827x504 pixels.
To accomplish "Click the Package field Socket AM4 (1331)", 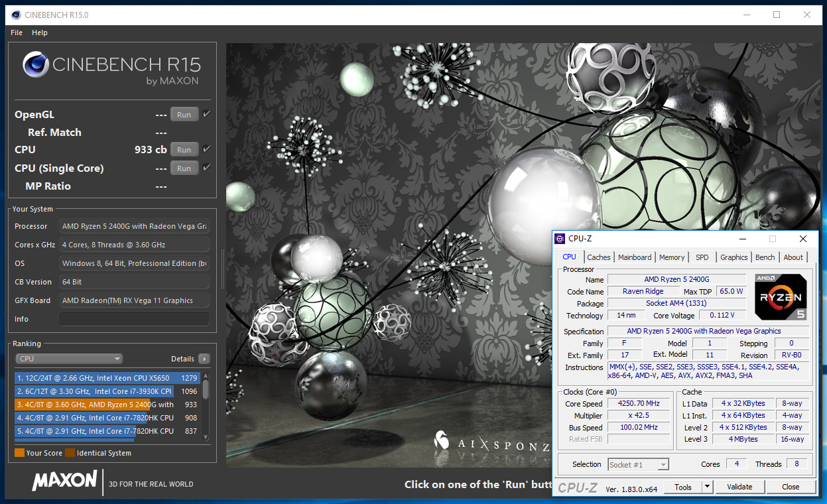I will [676, 303].
